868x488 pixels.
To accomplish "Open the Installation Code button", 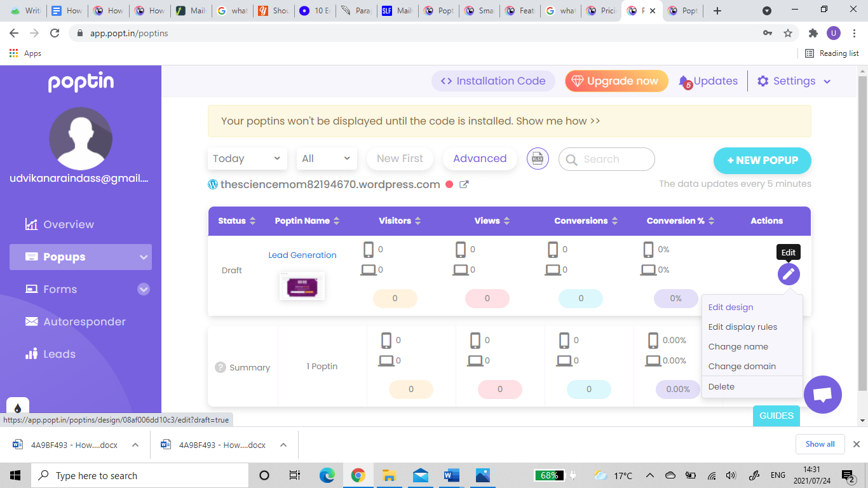I will [493, 81].
